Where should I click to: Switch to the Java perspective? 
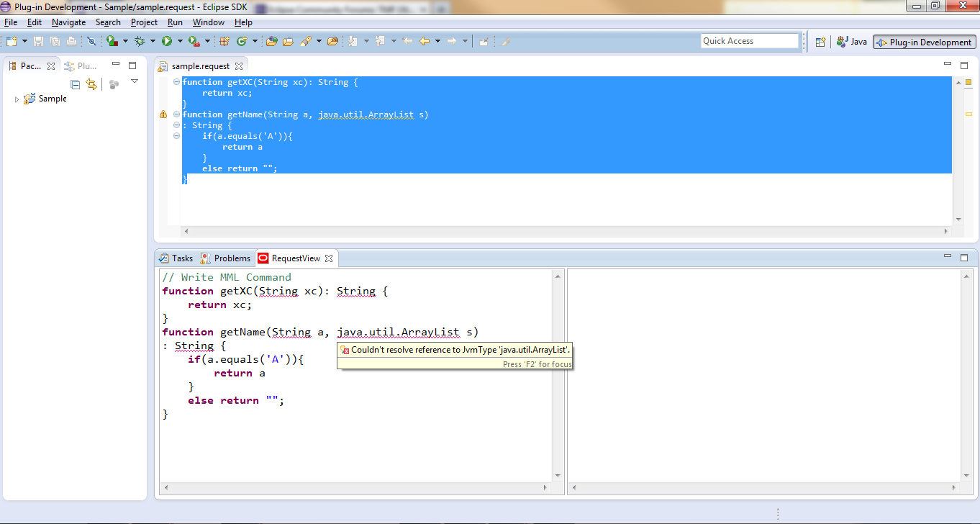click(x=852, y=42)
